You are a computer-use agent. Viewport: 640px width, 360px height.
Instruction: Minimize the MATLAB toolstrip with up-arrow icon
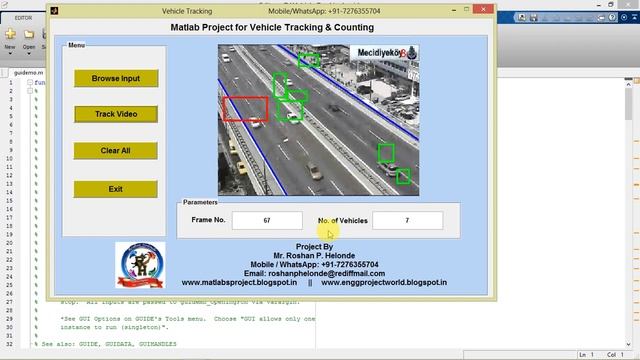coord(635,17)
